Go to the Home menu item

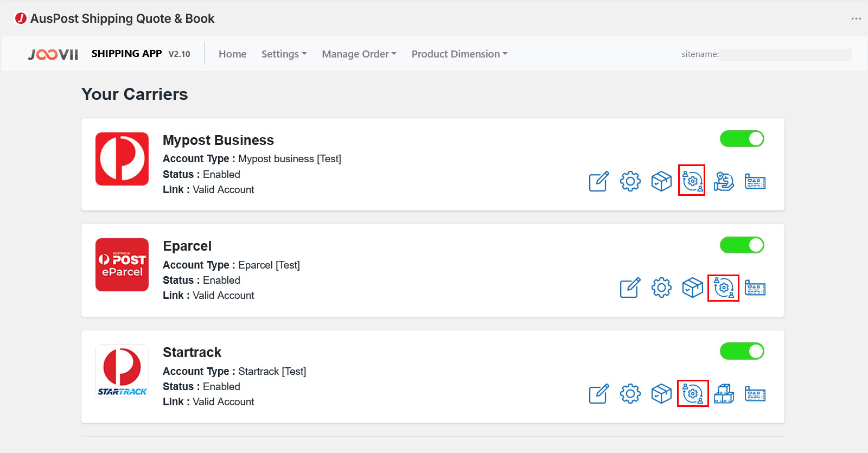tap(232, 54)
